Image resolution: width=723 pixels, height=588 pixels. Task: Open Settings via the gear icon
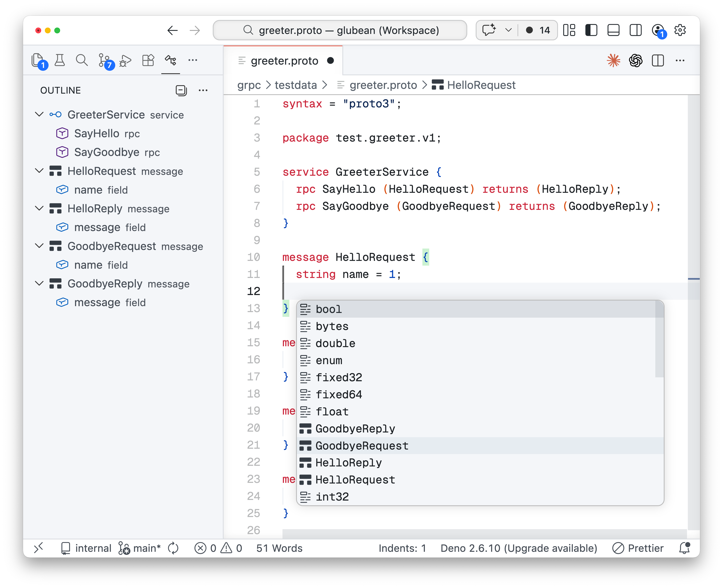(680, 30)
